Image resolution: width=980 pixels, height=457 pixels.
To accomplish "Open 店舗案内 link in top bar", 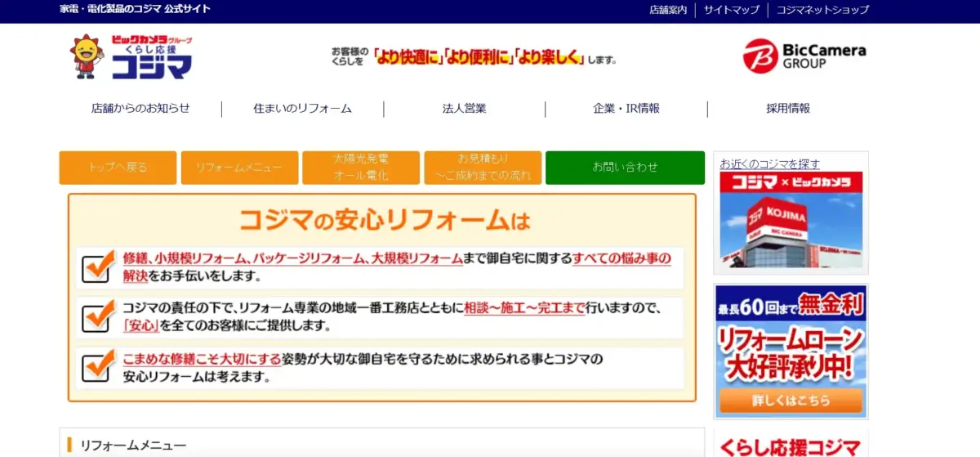I will (x=668, y=10).
